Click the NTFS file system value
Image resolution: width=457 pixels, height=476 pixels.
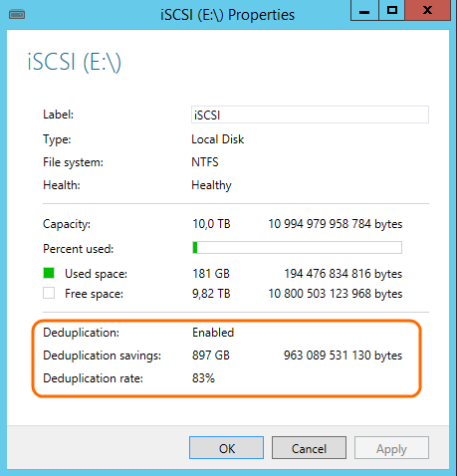(205, 162)
